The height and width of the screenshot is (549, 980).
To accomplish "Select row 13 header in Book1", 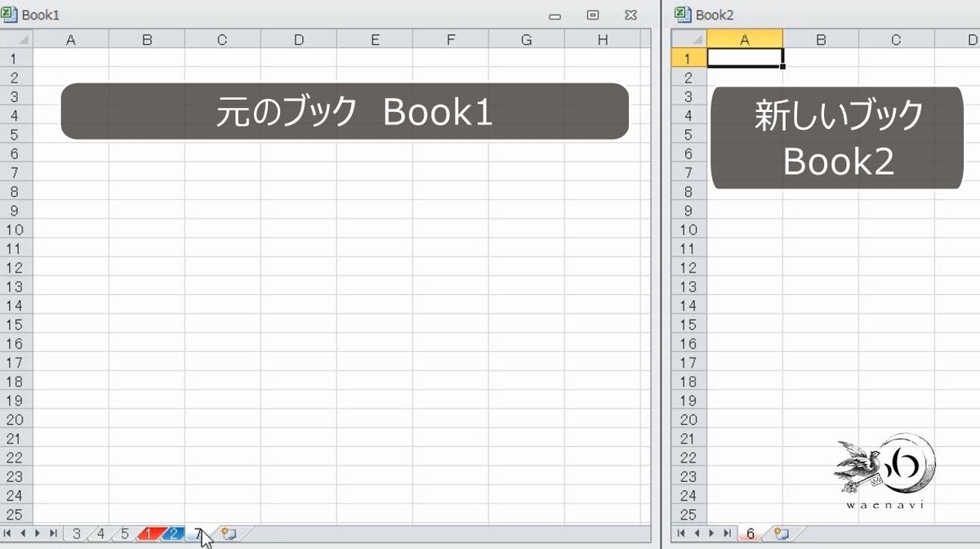I will coord(16,286).
